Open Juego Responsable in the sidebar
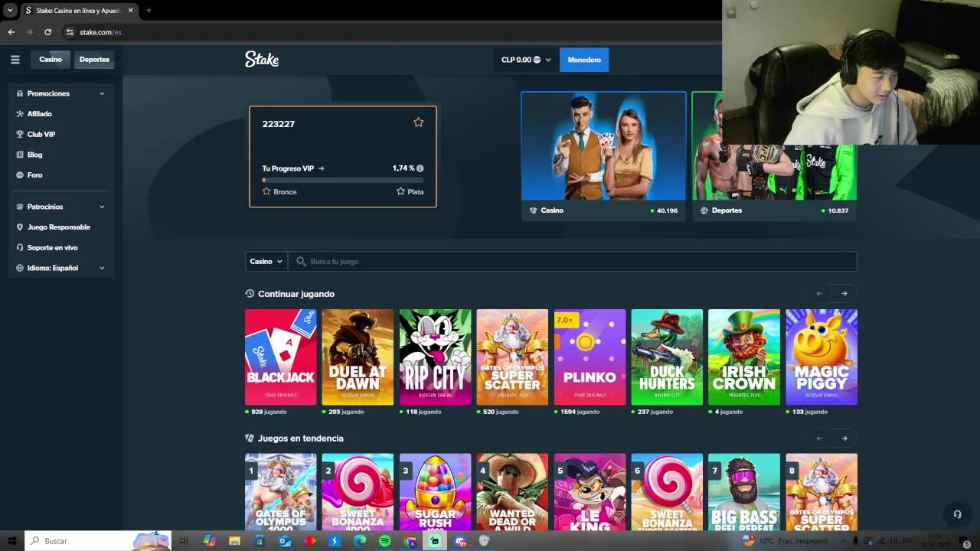 tap(60, 227)
